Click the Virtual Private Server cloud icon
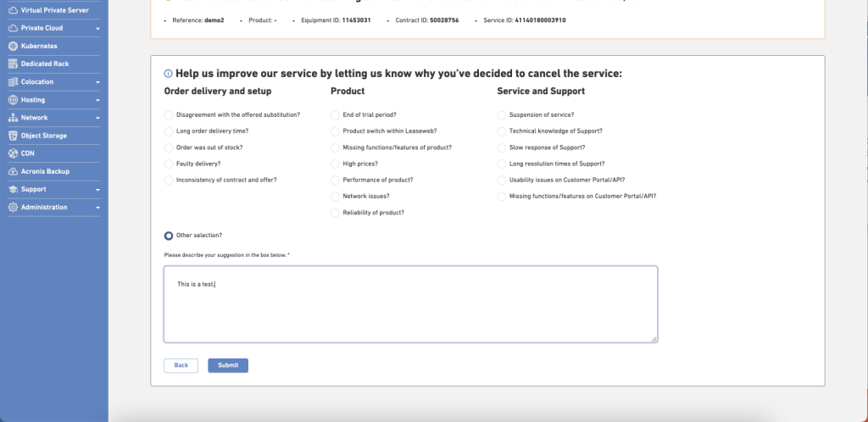Viewport: 868px width, 422px height. pos(13,10)
